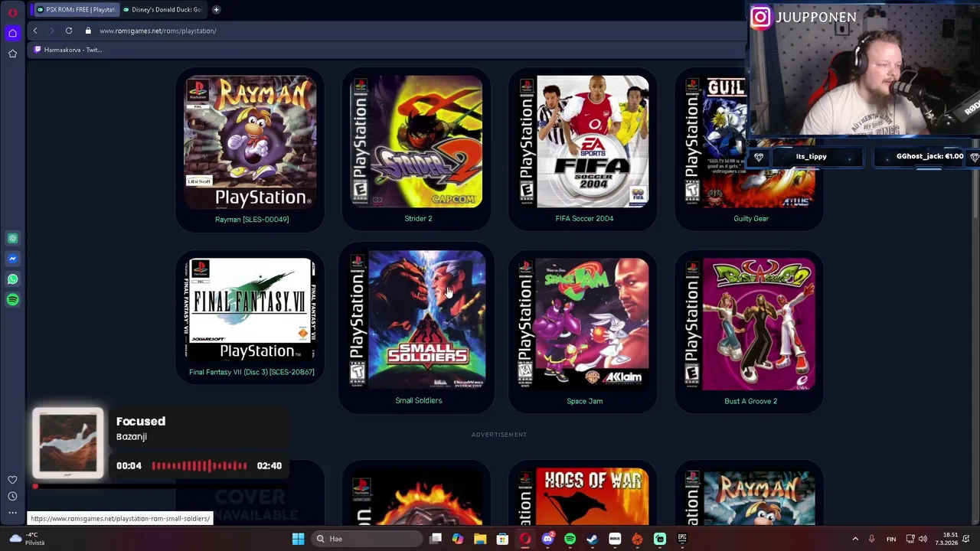
Task: Open Messenger in Opera sidebar
Action: 12,259
